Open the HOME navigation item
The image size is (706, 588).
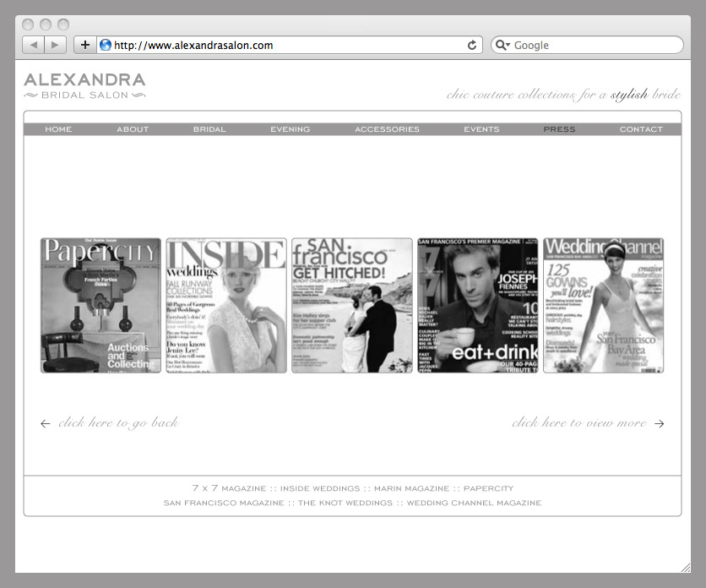[58, 129]
